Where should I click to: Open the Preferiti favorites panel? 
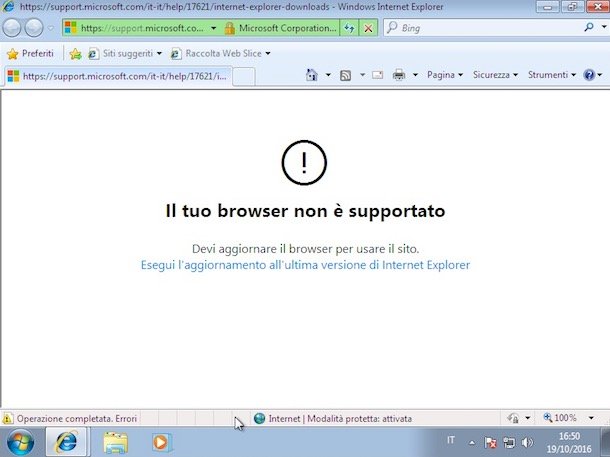click(30, 53)
